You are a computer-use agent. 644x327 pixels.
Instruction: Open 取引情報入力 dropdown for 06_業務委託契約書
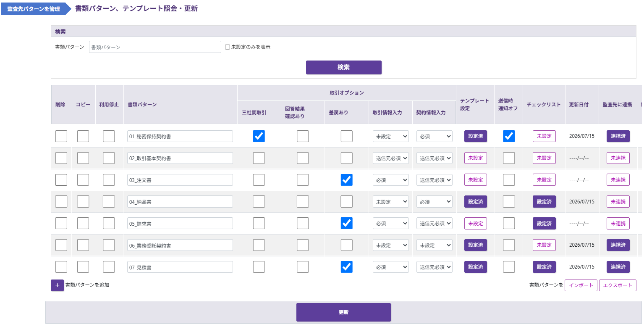(x=391, y=245)
